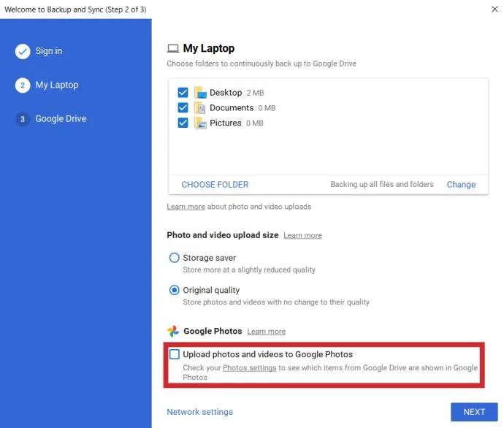Click the Pictures folder name
The height and width of the screenshot is (428, 504).
pyautogui.click(x=225, y=123)
